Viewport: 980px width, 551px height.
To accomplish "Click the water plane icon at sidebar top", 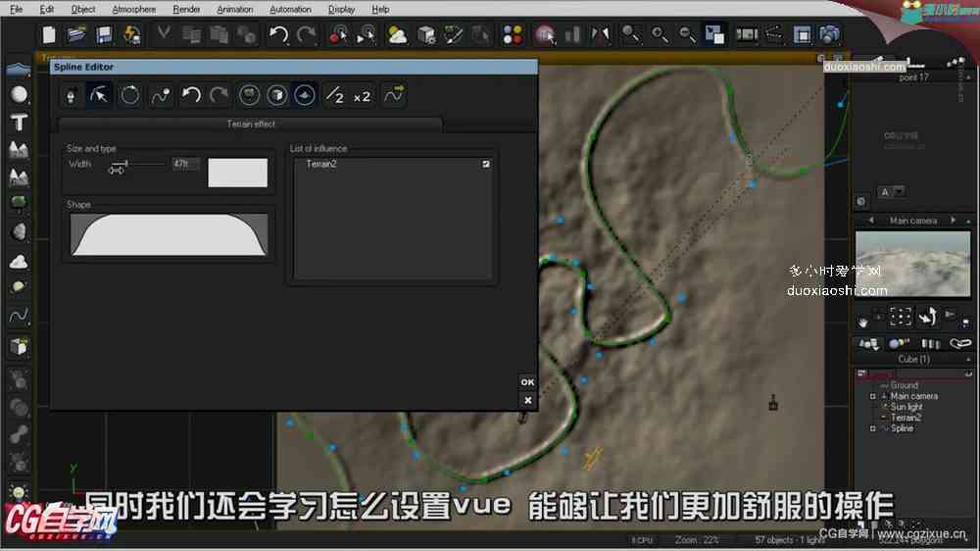I will (19, 68).
